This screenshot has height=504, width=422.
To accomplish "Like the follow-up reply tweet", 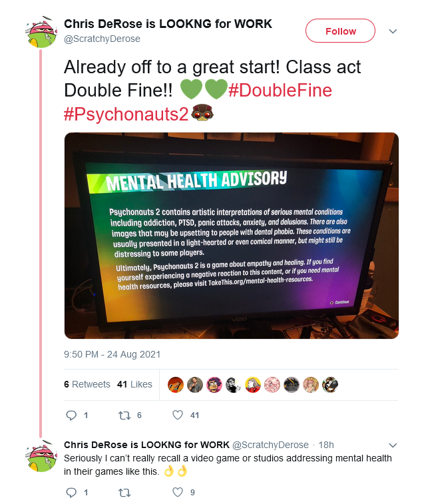I will pyautogui.click(x=178, y=492).
